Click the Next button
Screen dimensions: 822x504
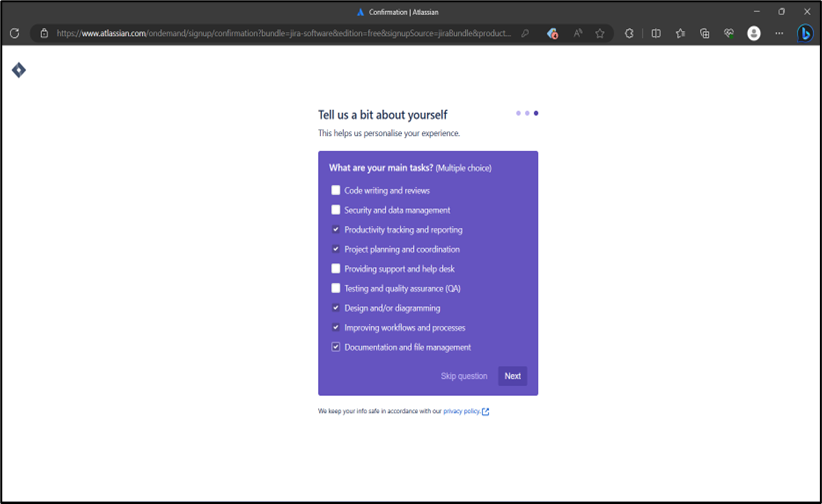[x=512, y=376]
